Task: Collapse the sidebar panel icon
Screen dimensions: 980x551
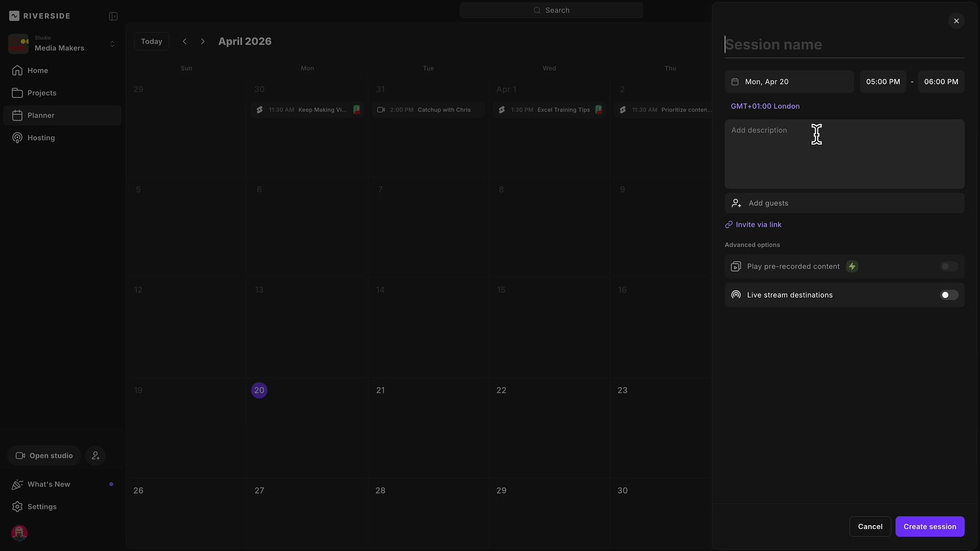Action: point(113,16)
